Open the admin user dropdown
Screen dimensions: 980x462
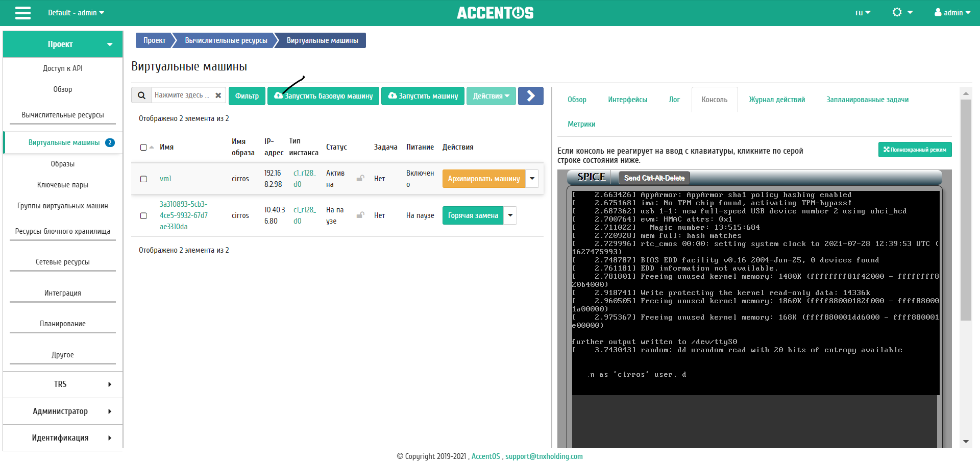(952, 13)
